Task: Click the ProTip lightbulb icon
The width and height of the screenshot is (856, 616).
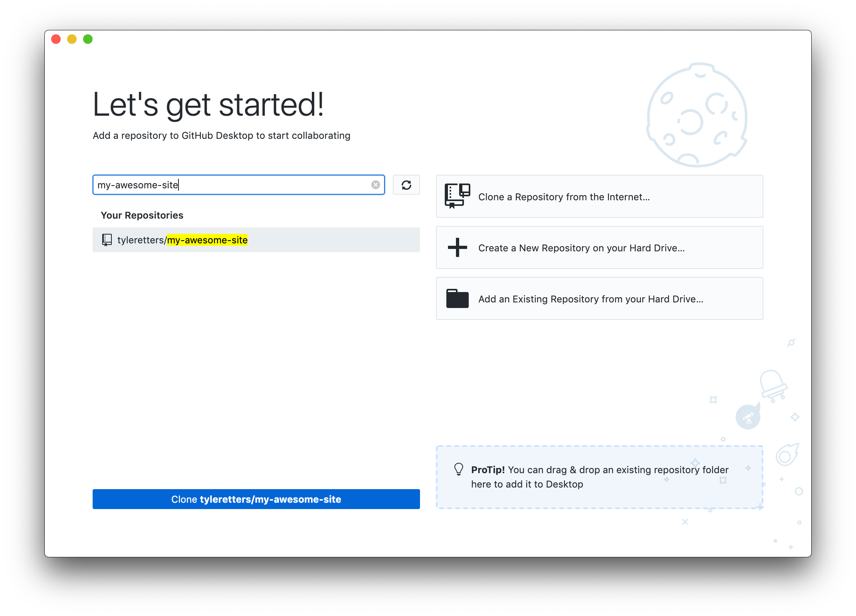Action: 459,469
